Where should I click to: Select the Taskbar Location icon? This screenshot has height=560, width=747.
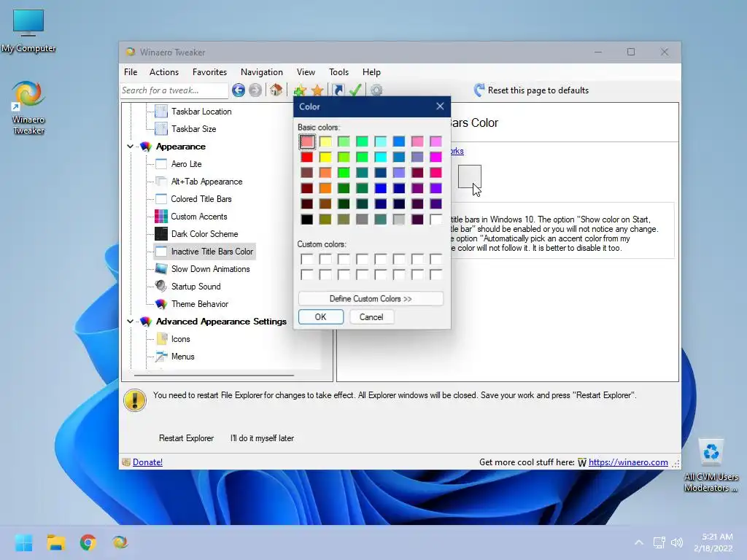pos(161,112)
